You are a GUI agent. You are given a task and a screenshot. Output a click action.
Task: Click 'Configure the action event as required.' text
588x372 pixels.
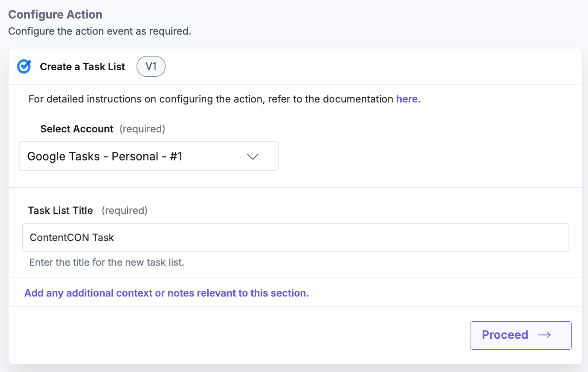[99, 31]
